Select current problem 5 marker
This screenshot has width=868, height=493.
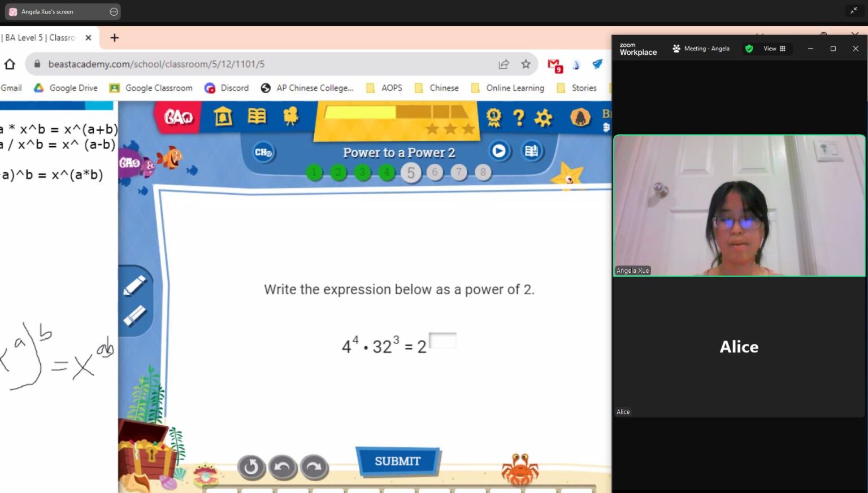411,173
